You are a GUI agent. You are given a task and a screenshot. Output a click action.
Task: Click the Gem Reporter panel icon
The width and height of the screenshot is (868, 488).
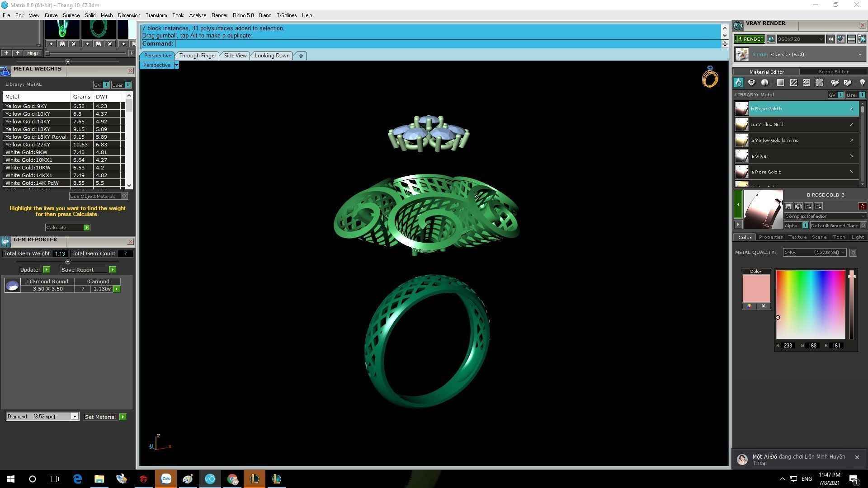(5, 242)
